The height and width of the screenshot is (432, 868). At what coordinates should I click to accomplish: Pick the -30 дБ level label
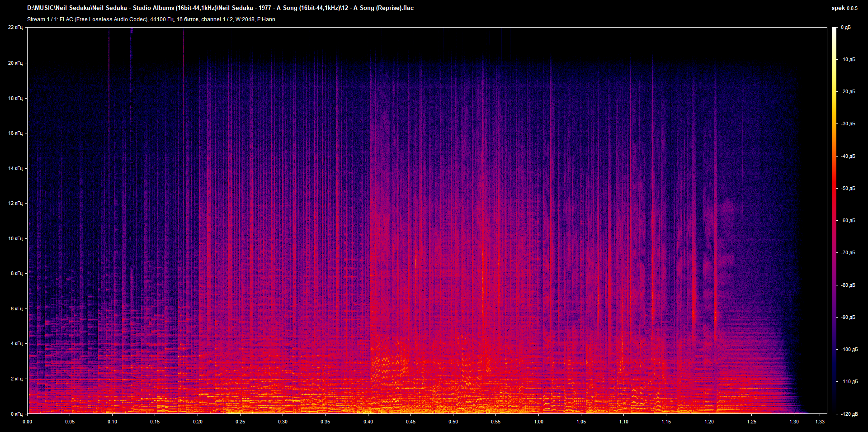[847, 124]
